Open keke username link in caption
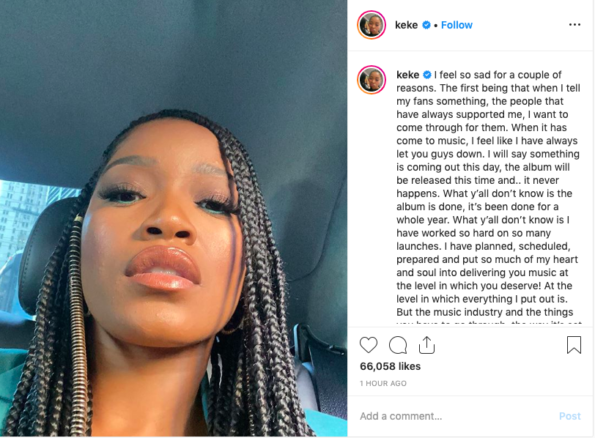 click(408, 75)
